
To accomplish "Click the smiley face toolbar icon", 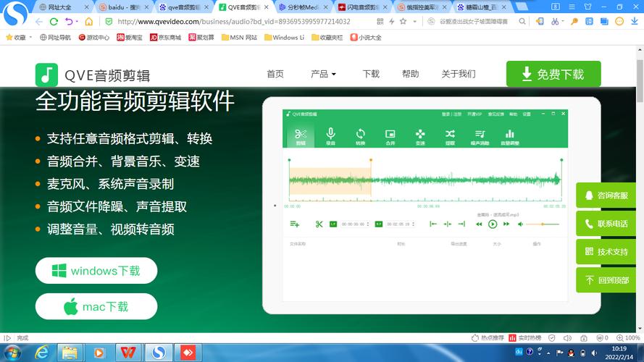I will click(619, 21).
